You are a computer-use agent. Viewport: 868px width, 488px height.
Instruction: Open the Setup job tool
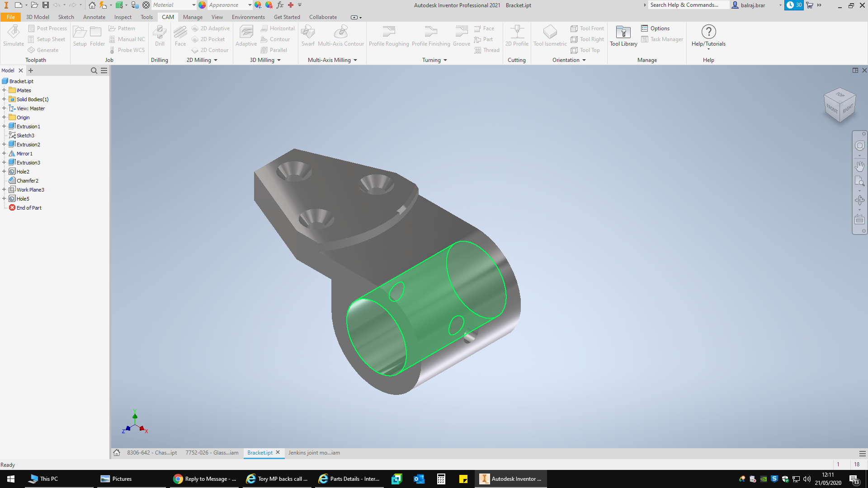[x=80, y=36]
